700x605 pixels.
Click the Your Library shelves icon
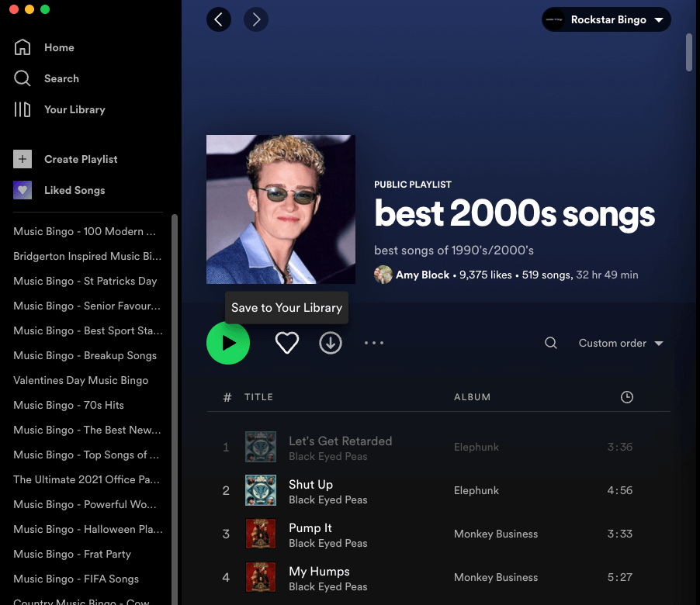click(23, 110)
